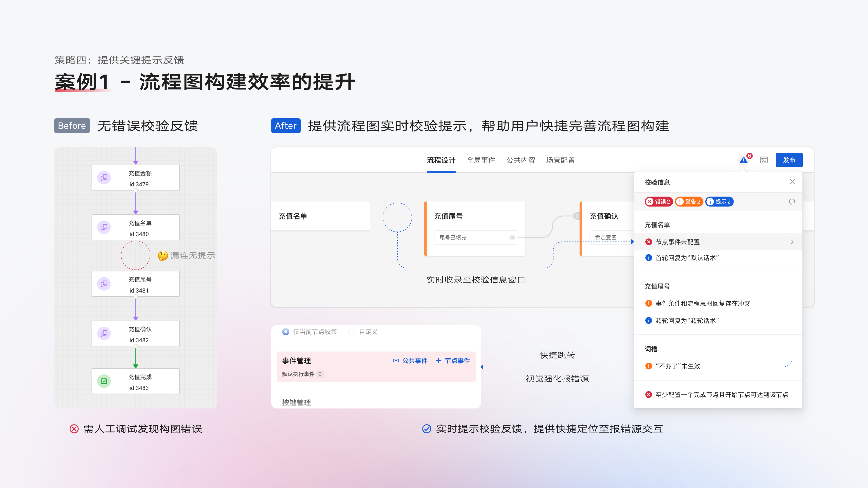Select the 充值确认 node card in After canvas
Viewport: 868px width, 488px height.
pos(606,229)
